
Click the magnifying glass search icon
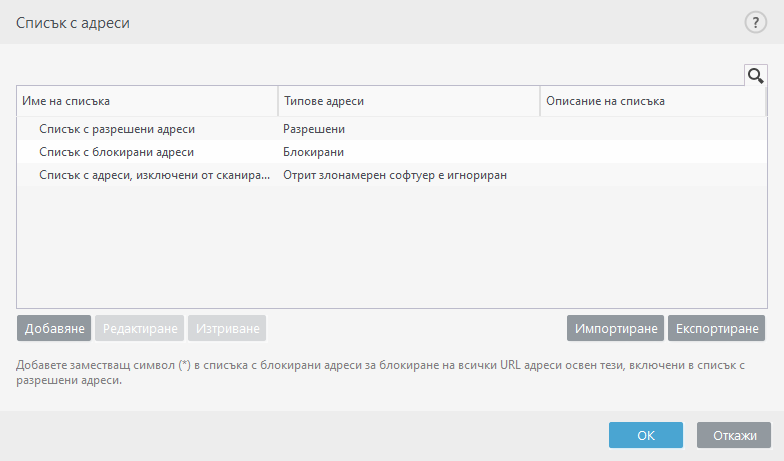click(756, 76)
